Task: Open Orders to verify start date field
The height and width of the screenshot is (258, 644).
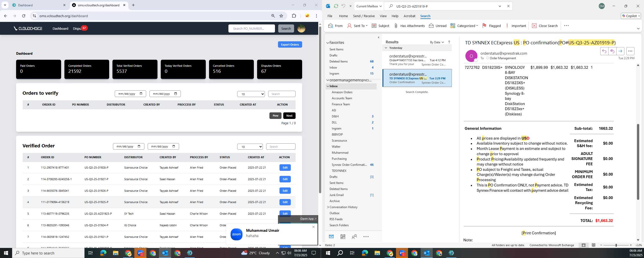Action: pyautogui.click(x=130, y=94)
